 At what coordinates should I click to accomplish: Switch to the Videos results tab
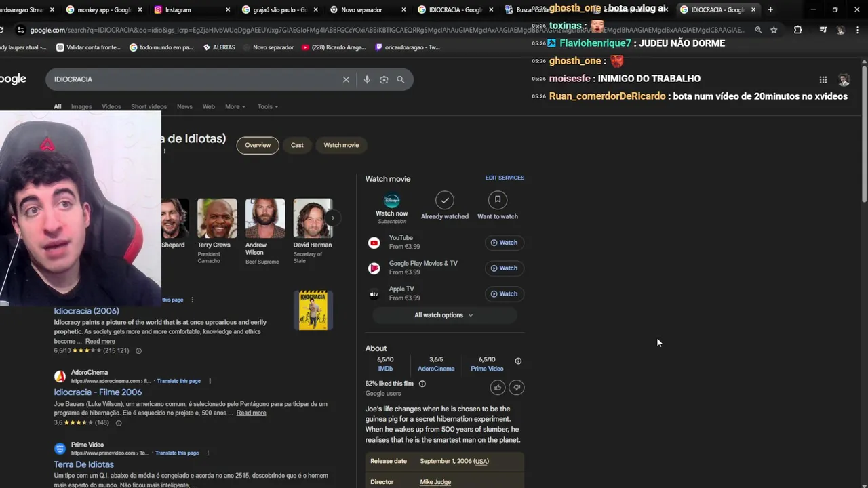pyautogui.click(x=111, y=106)
